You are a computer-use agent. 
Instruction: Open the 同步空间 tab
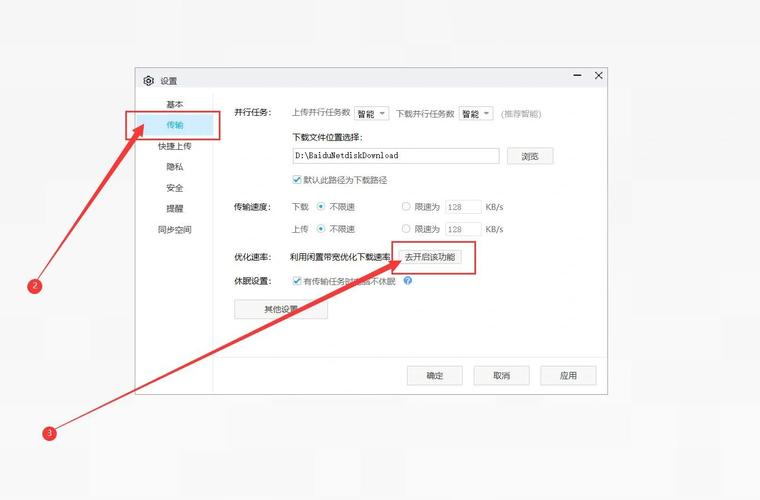pos(174,229)
